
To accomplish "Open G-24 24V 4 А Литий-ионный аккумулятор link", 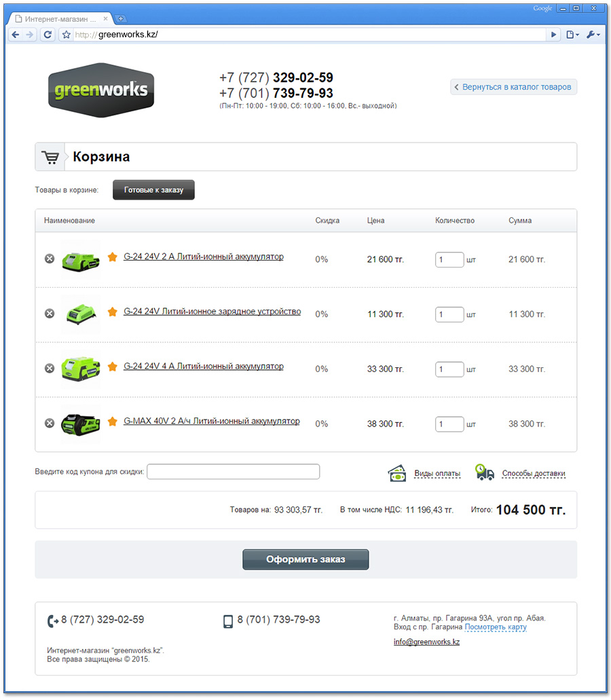I will [x=204, y=367].
